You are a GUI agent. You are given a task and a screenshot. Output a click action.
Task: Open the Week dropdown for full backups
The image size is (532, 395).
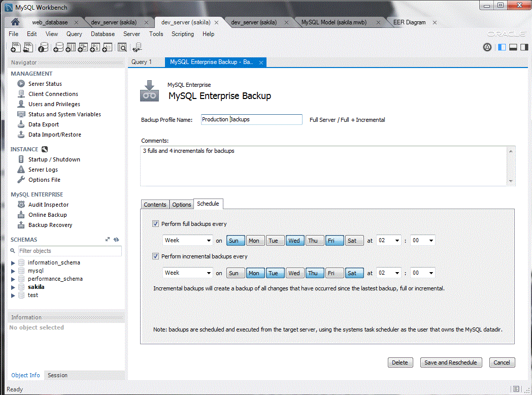click(x=188, y=240)
